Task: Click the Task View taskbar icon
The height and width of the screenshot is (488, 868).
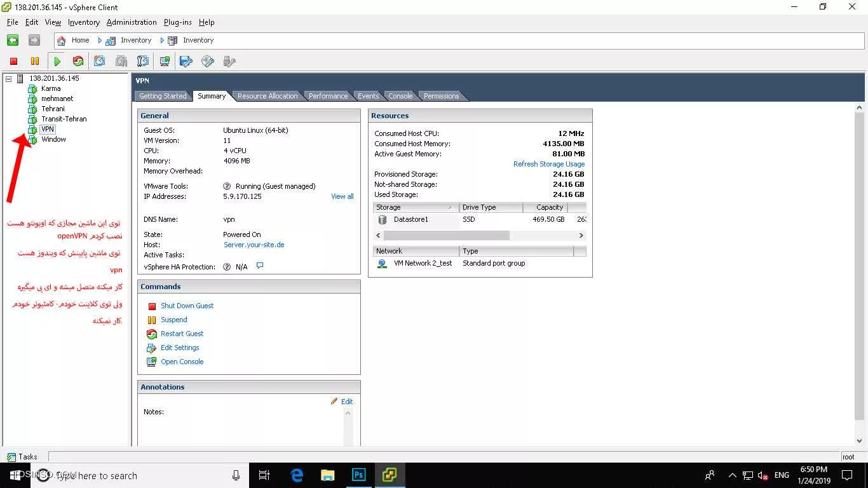Action: pos(265,475)
